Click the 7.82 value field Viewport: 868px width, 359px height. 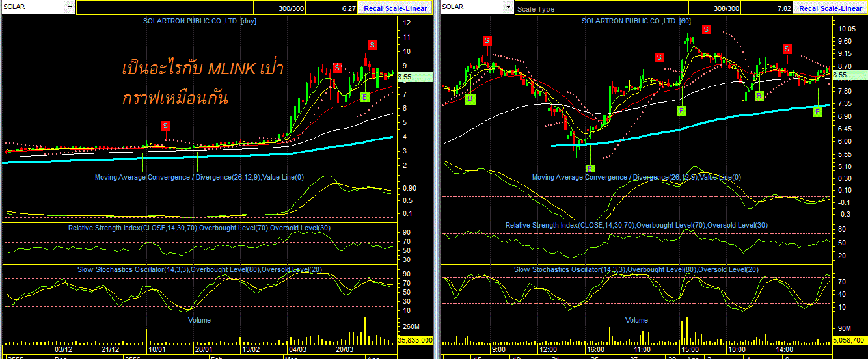click(766, 8)
